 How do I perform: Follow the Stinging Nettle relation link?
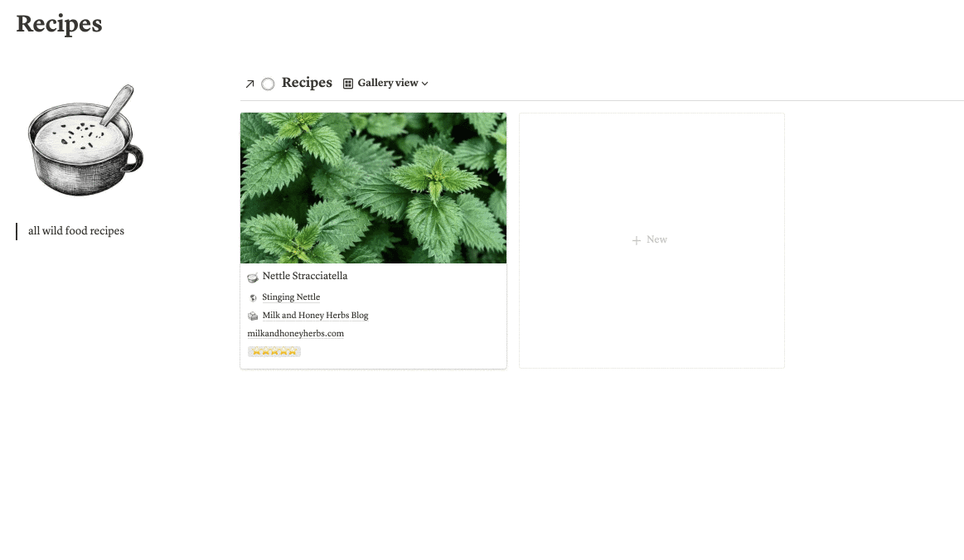point(291,297)
